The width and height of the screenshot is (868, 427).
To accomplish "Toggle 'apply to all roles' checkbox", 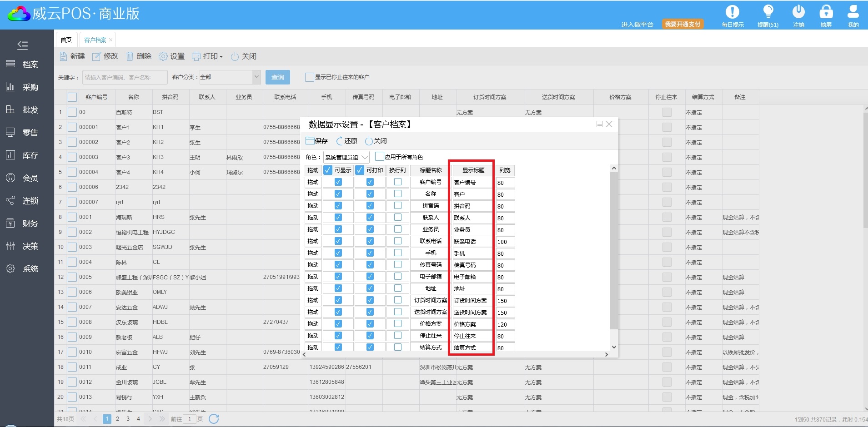I will pos(379,157).
